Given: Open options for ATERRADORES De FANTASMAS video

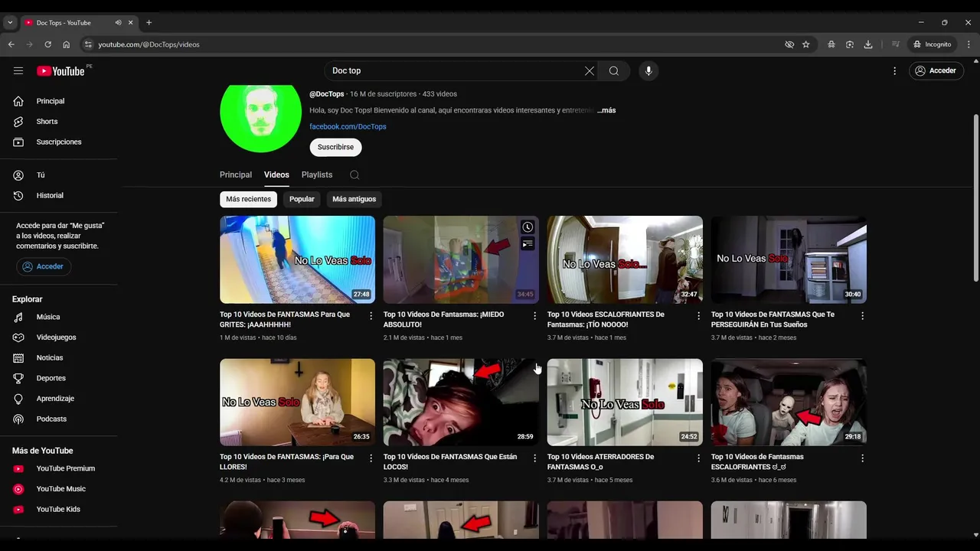Looking at the screenshot, I should tap(698, 458).
